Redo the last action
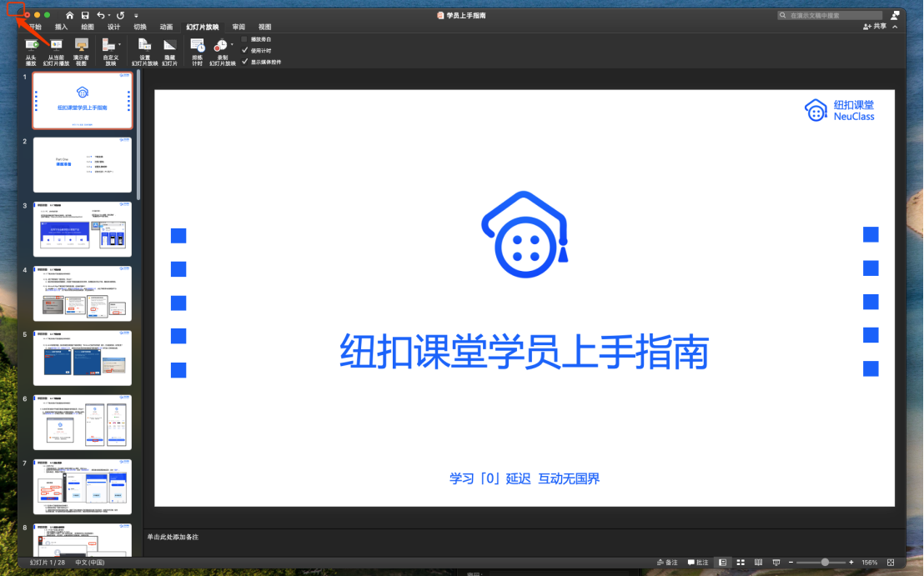This screenshot has width=924, height=576. (121, 15)
